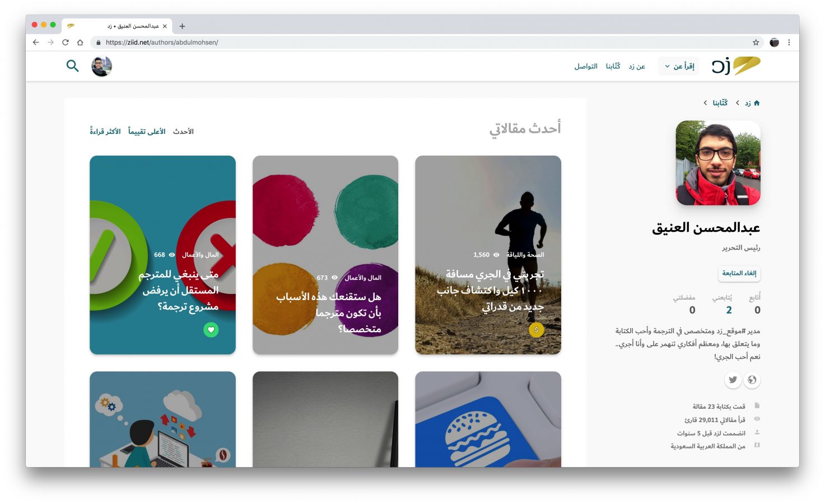This screenshot has width=825, height=504.
Task: Open عن زد navigation link
Action: coord(637,67)
